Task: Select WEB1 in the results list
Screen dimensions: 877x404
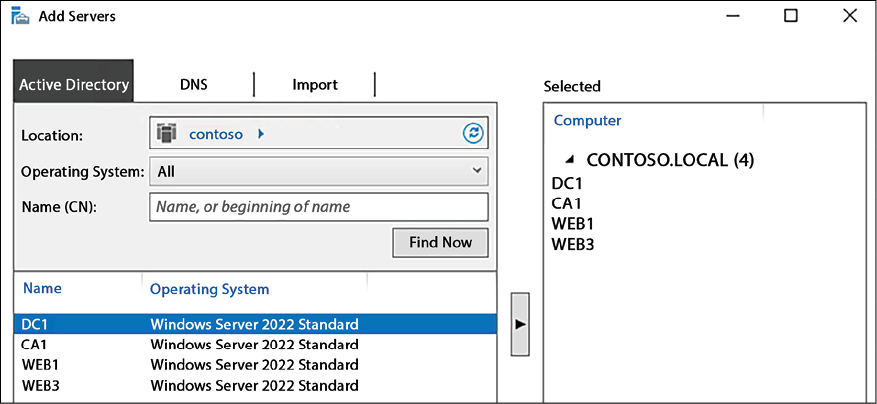Action: click(255, 365)
